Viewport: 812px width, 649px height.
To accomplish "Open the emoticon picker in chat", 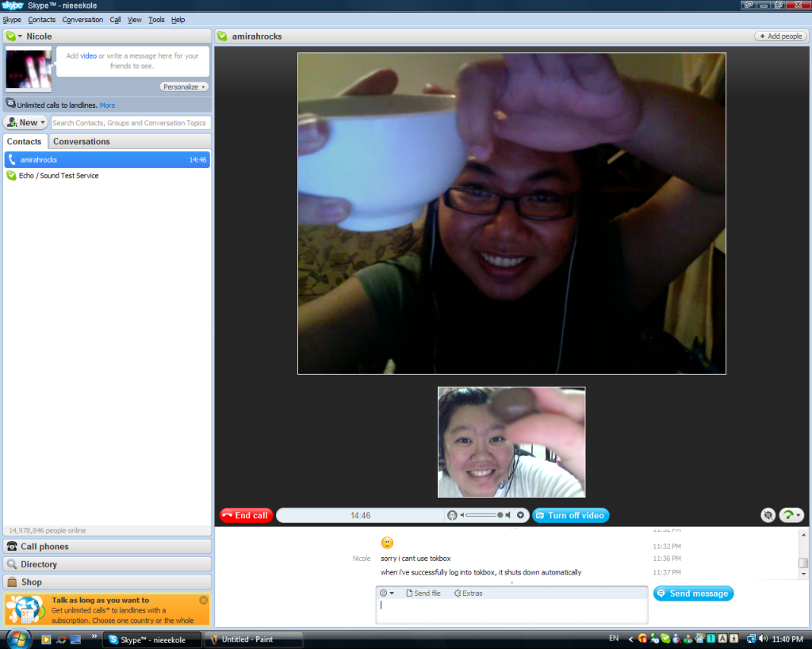I will (386, 593).
